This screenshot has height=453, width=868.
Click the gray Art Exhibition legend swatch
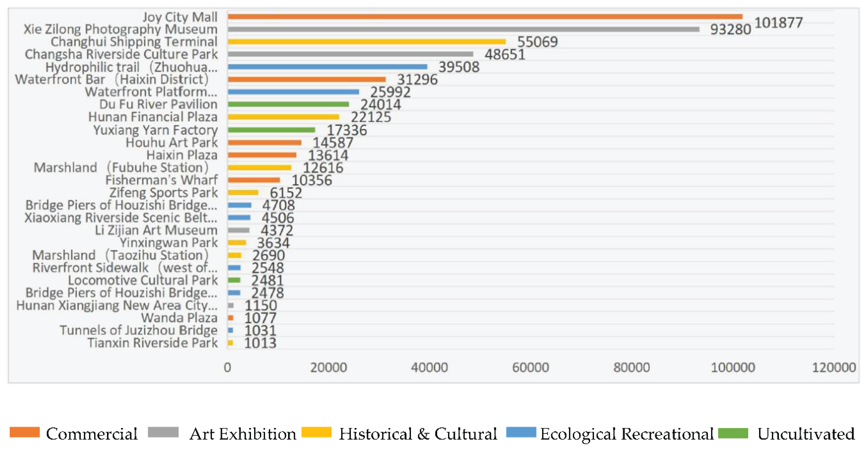[163, 432]
